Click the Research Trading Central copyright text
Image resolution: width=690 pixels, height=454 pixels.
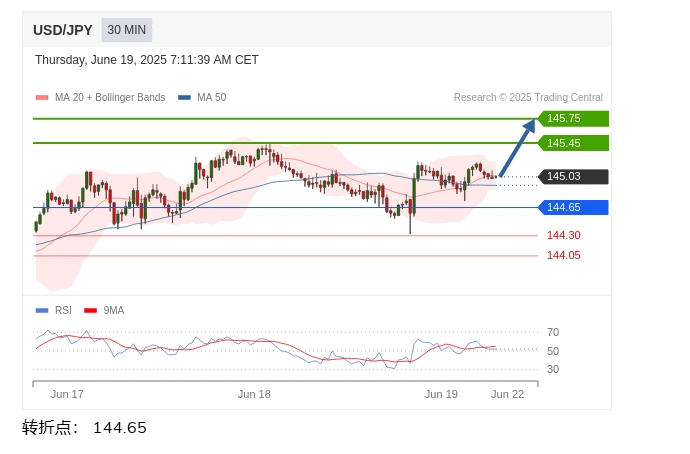tap(528, 97)
